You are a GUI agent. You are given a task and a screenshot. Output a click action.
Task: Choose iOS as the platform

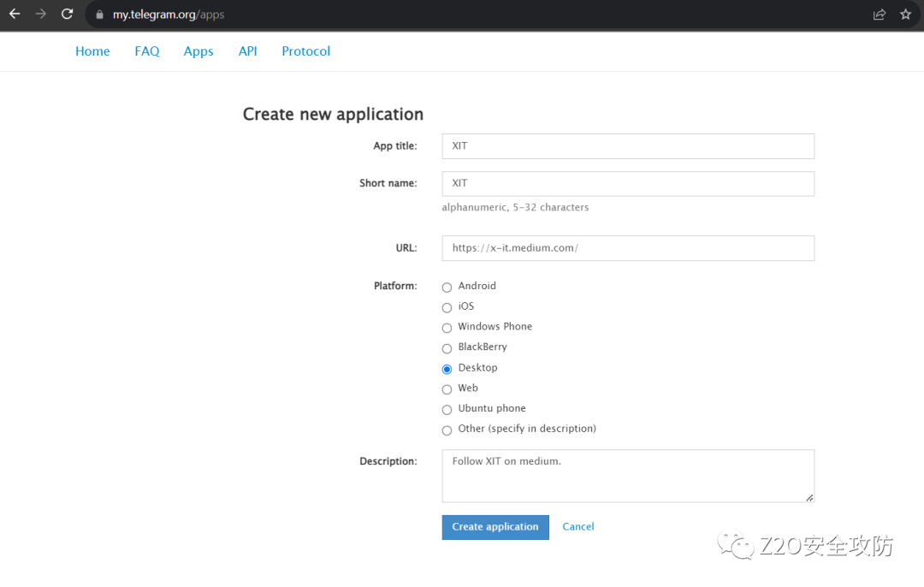click(x=447, y=308)
